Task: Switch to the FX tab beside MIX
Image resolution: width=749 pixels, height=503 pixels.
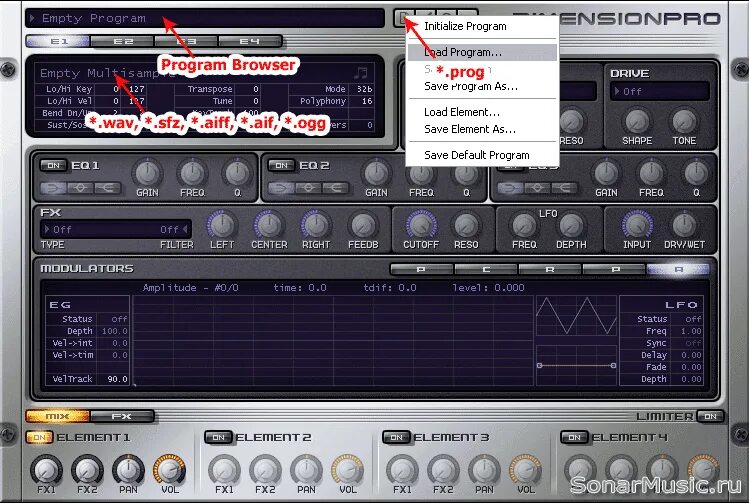Action: 122,416
